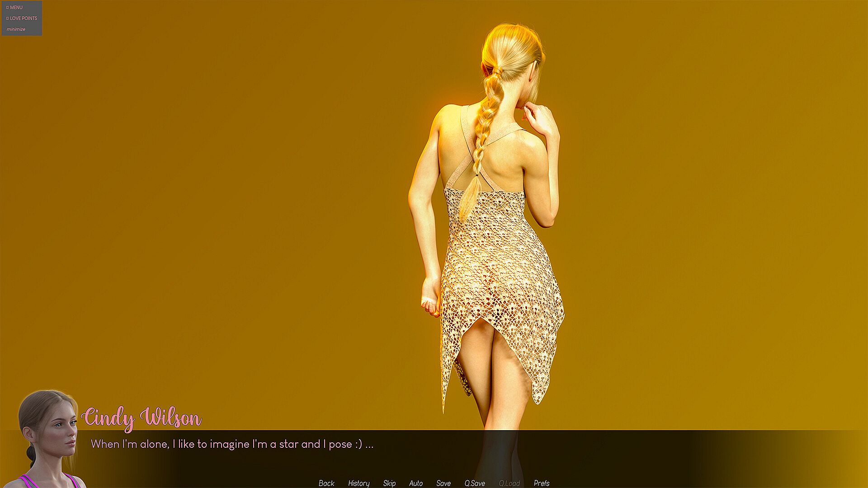Open the MENU overlay entry
The image size is (868, 488).
(x=16, y=8)
